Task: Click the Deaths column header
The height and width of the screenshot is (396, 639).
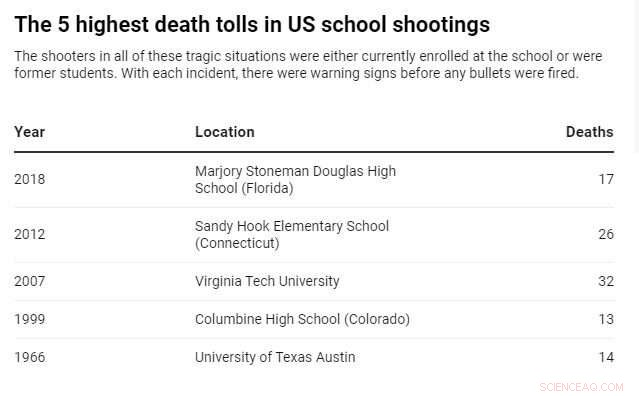Action: point(589,132)
